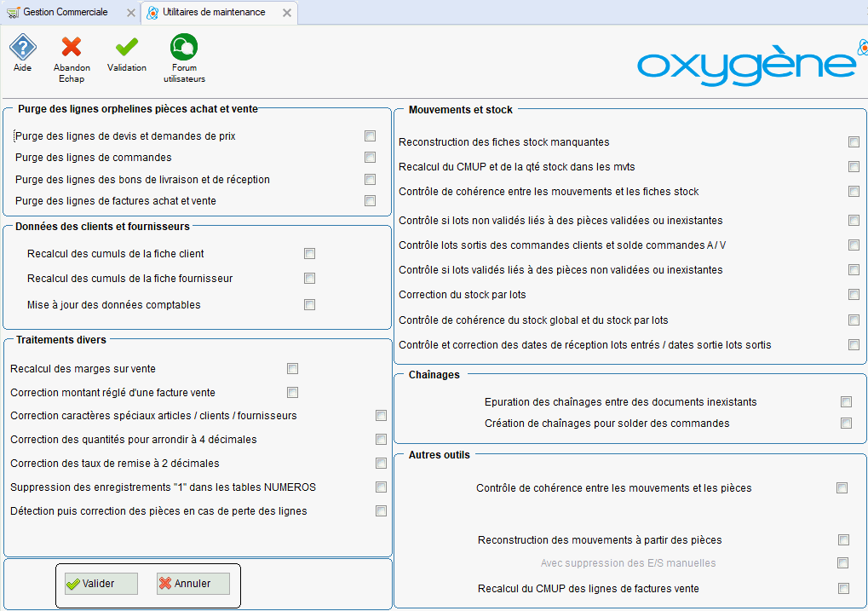Enable Recalcul des cumuls de la fiche client
Viewport: 868px width, 611px height.
point(309,254)
